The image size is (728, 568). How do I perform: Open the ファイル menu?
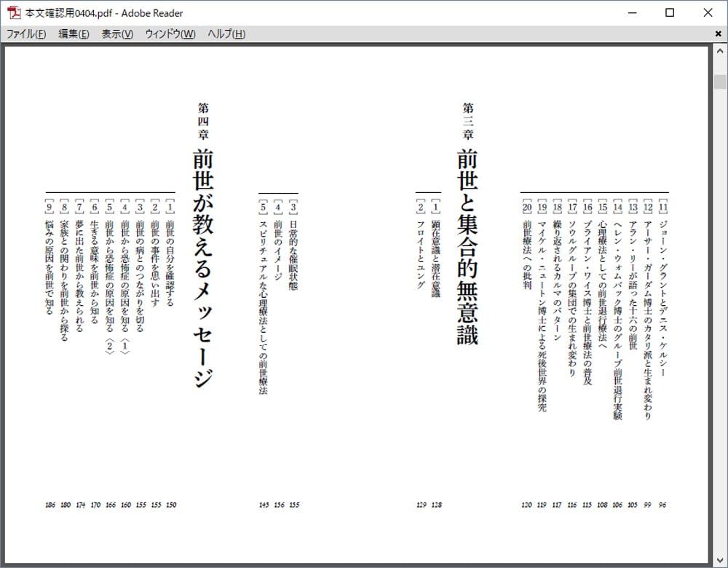[x=25, y=33]
